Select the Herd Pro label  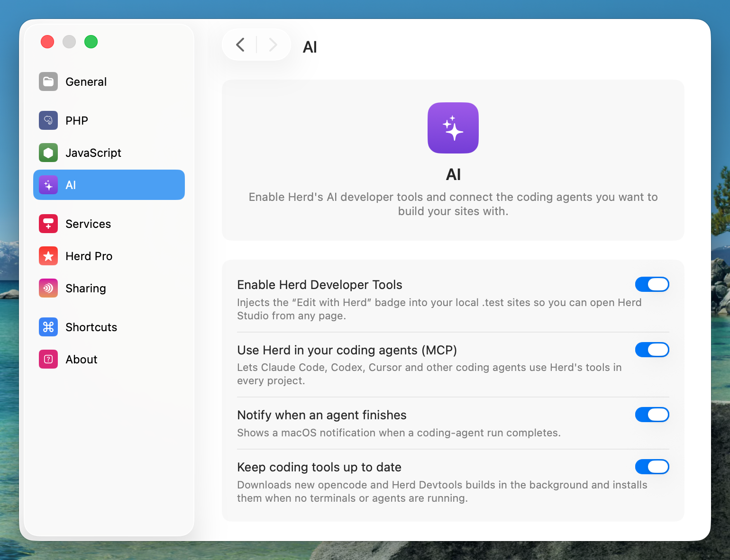[89, 256]
